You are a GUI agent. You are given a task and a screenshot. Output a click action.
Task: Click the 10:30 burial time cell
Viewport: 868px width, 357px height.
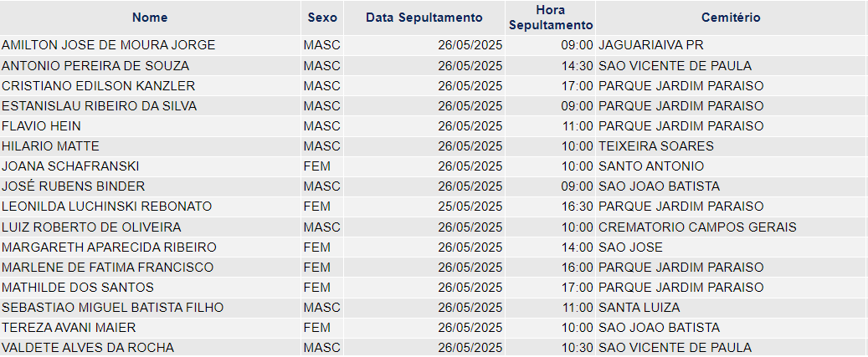click(x=550, y=348)
